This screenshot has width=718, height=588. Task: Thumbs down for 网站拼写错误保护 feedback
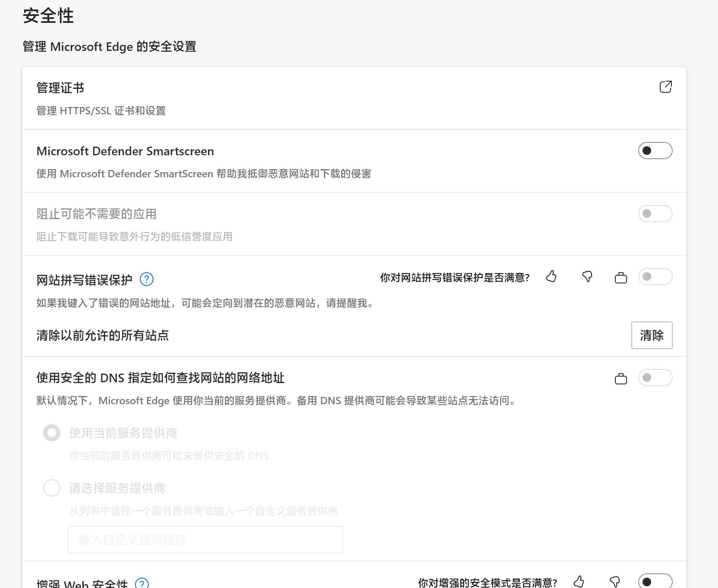587,277
